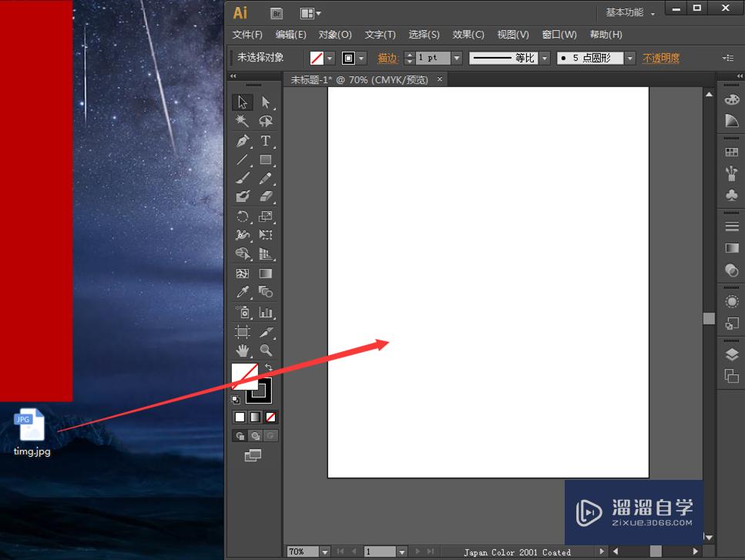
Task: Select the Type tool
Action: pos(266,141)
